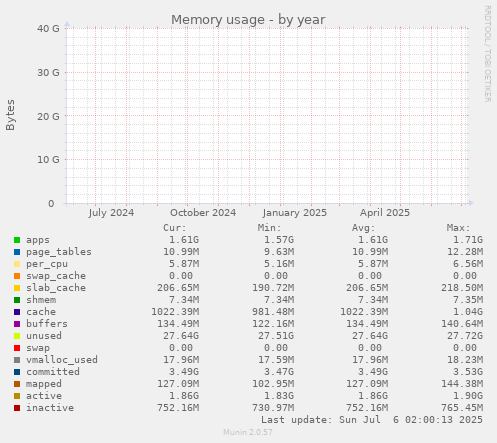Select the 'buffers' legend label
Image resolution: width=497 pixels, height=443 pixels.
click(47, 324)
